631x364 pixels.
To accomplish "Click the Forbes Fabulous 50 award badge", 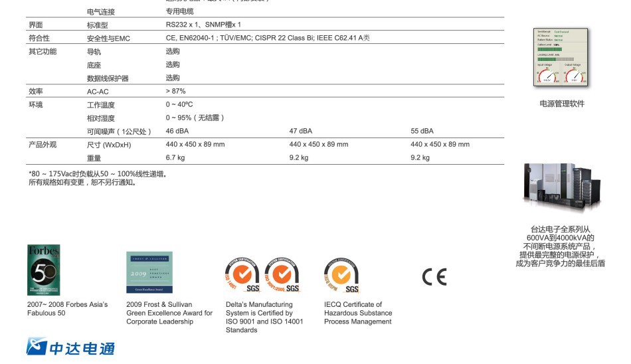I will pyautogui.click(x=44, y=270).
